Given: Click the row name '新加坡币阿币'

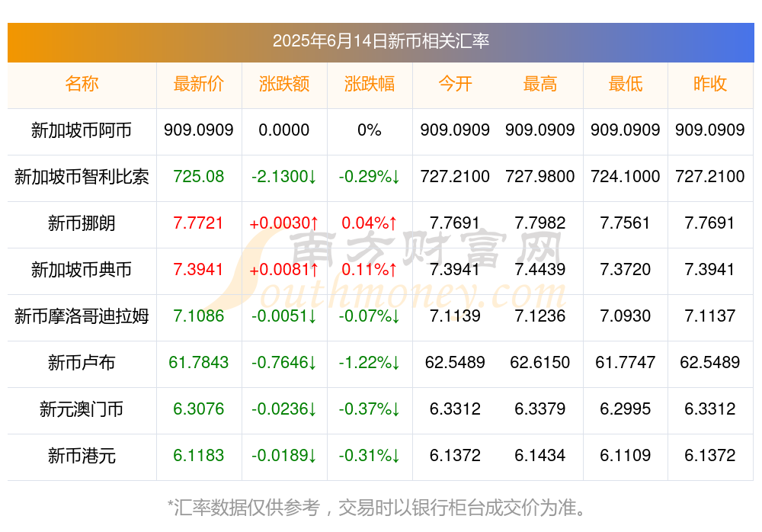Looking at the screenshot, I should pyautogui.click(x=82, y=130).
